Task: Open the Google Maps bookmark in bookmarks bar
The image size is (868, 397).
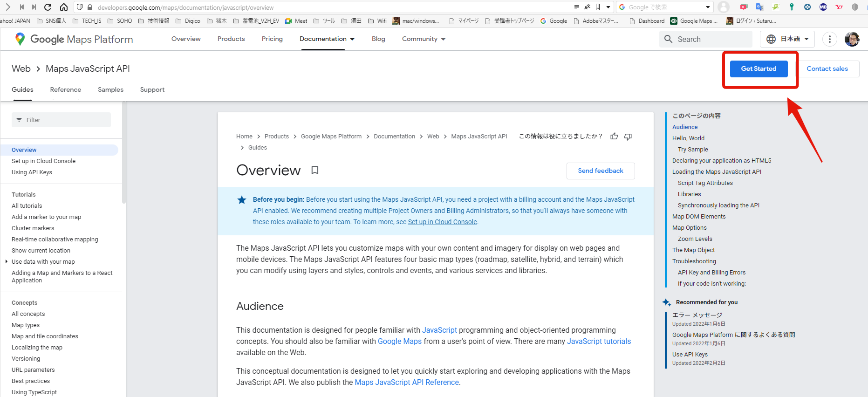Action: pos(694,21)
